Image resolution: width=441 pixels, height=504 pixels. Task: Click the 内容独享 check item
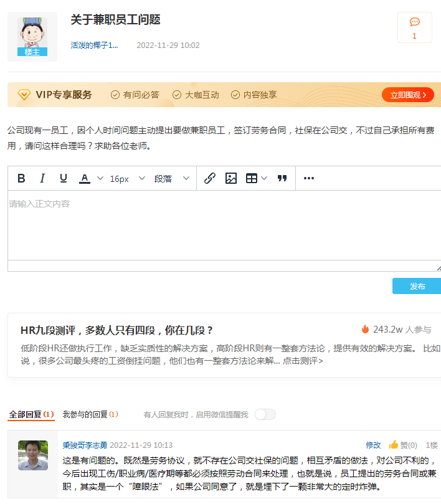pos(254,95)
